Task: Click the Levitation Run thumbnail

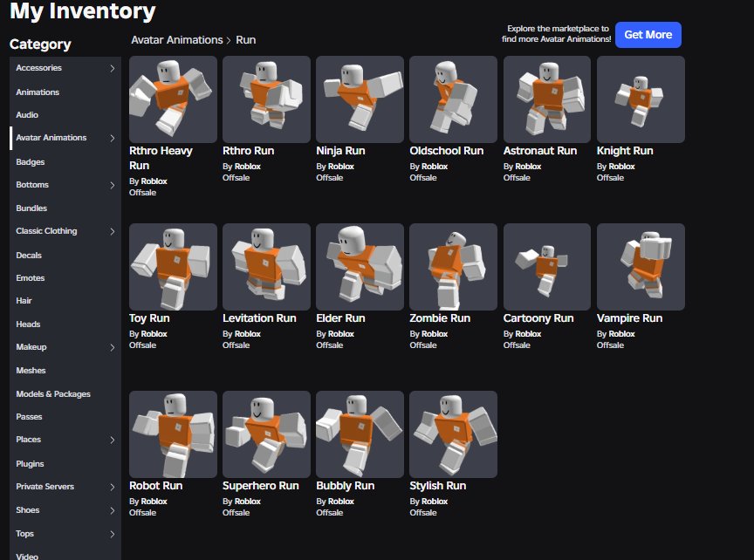Action: tap(266, 266)
